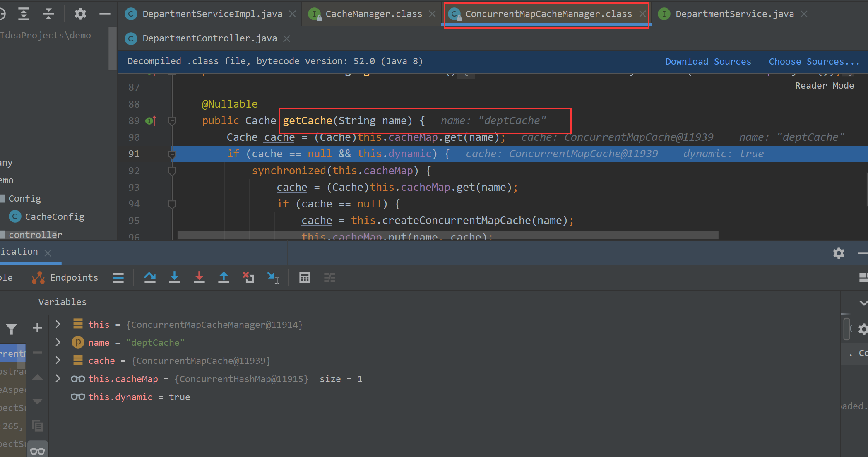Click the Step Into debugger icon

[x=174, y=277]
